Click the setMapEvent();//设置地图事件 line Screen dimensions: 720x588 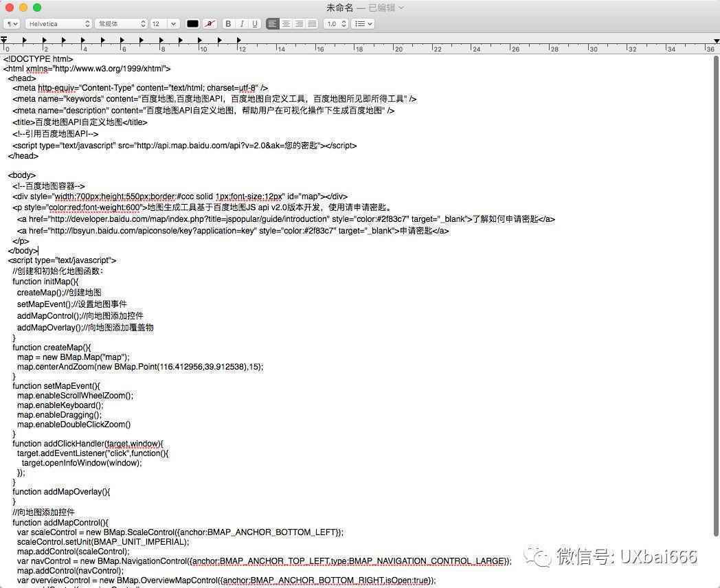pyautogui.click(x=71, y=304)
